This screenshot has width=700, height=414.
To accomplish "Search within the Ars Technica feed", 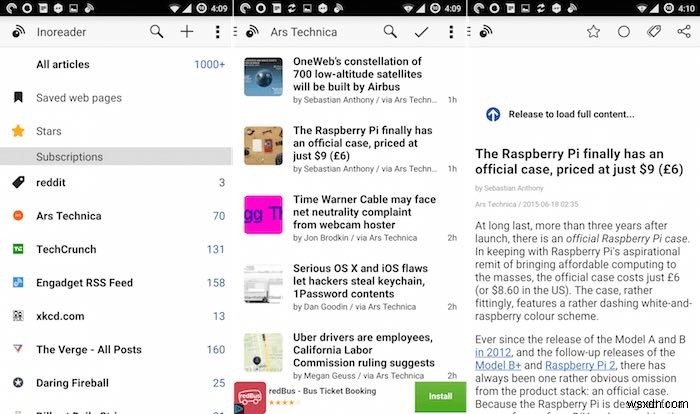I will tap(390, 32).
